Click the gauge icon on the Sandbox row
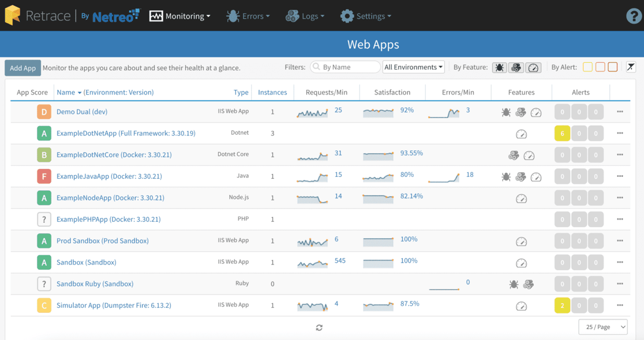Viewport: 644px width, 340px height. coord(522,262)
